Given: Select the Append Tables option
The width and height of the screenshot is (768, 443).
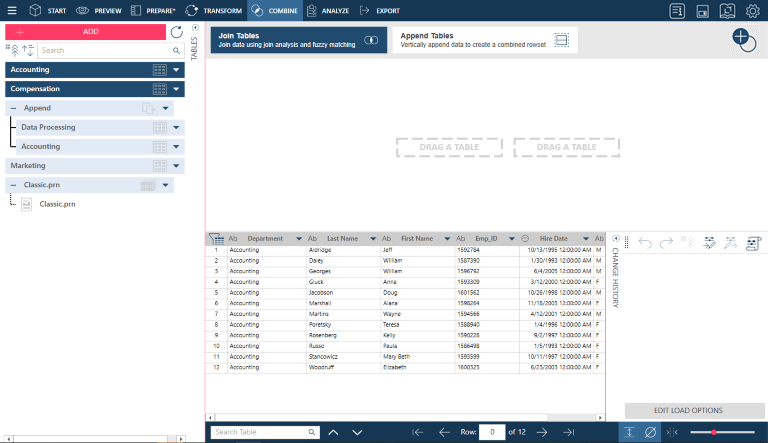Looking at the screenshot, I should click(x=485, y=40).
